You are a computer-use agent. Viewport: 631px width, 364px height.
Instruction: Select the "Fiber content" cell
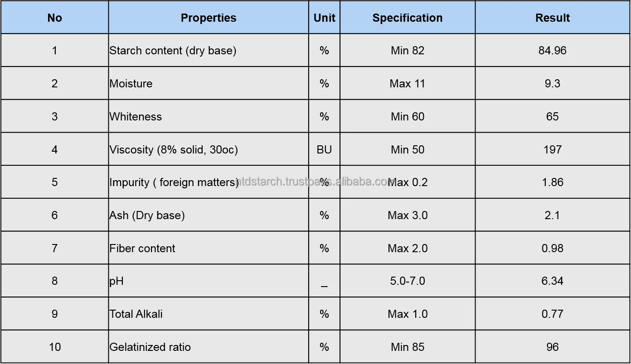click(x=142, y=248)
